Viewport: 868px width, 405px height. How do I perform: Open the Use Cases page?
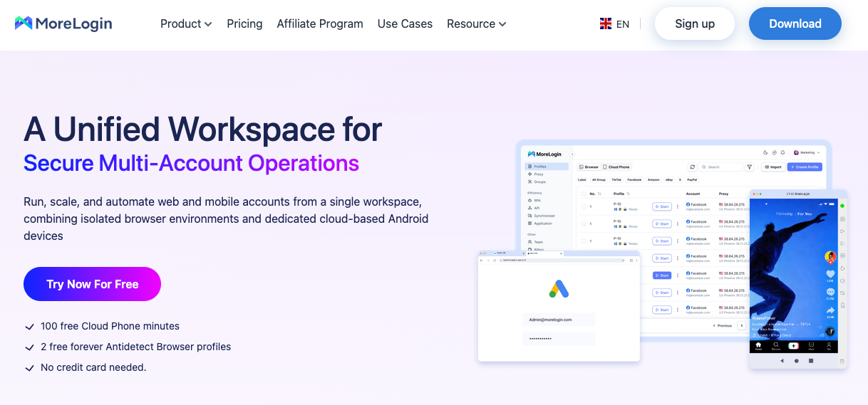pyautogui.click(x=405, y=23)
